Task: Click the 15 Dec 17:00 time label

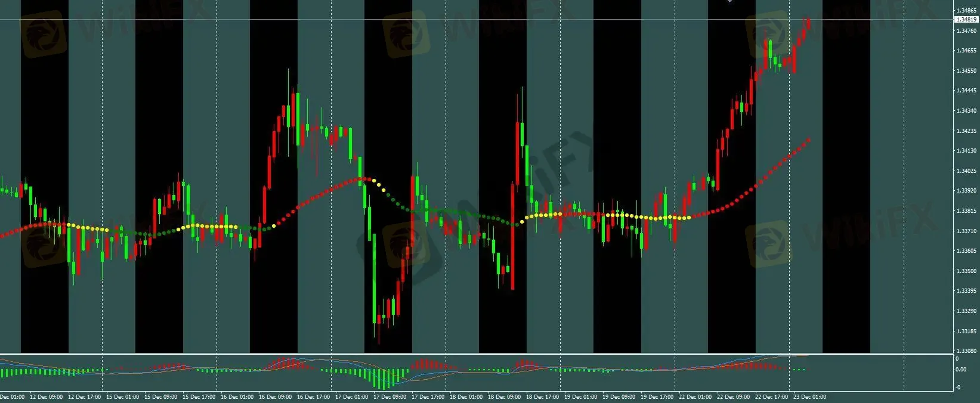Action: tap(199, 396)
